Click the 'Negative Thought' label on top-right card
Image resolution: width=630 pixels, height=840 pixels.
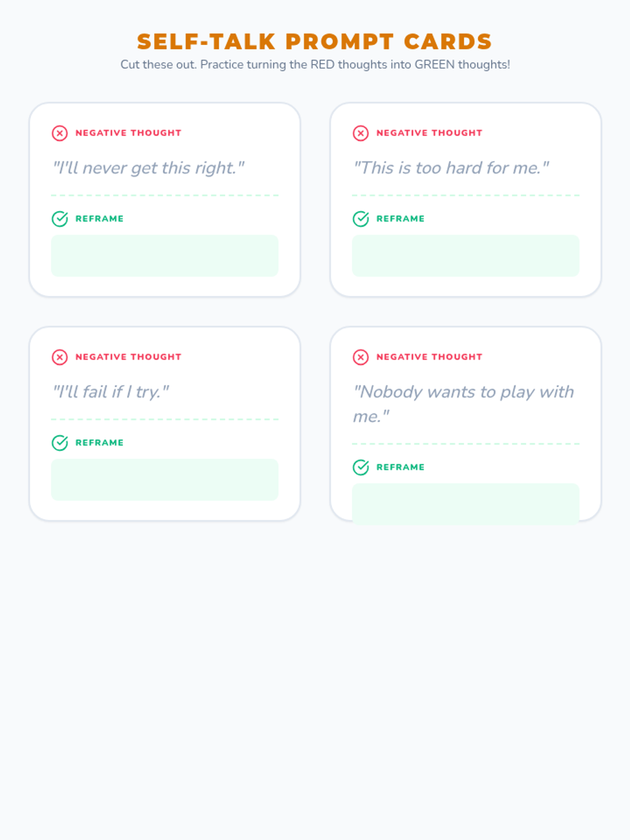click(x=429, y=133)
